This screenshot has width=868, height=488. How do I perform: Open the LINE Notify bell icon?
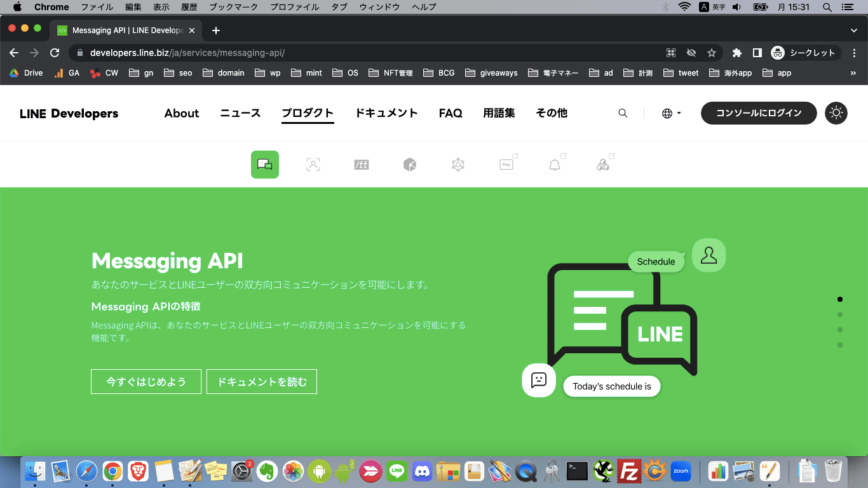click(x=555, y=165)
